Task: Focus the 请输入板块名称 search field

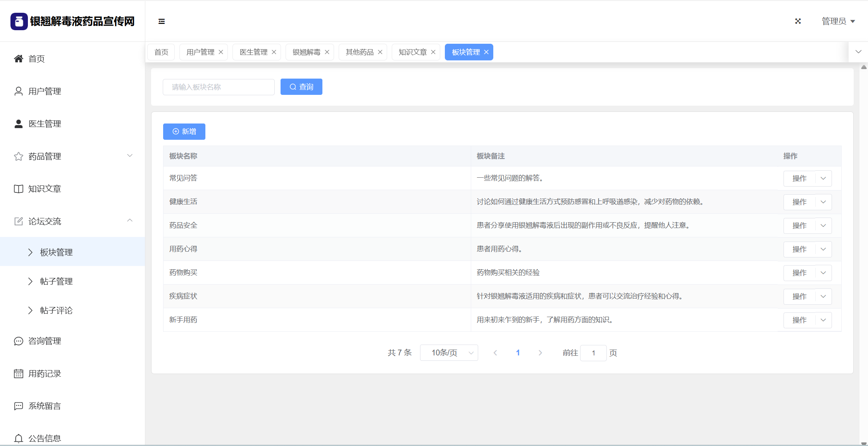Action: [x=219, y=87]
